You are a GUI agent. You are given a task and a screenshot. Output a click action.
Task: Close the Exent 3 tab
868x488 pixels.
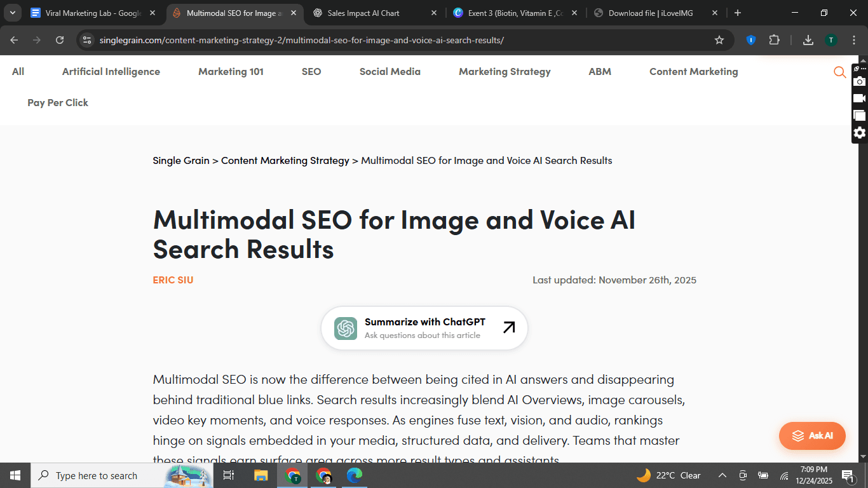(574, 13)
